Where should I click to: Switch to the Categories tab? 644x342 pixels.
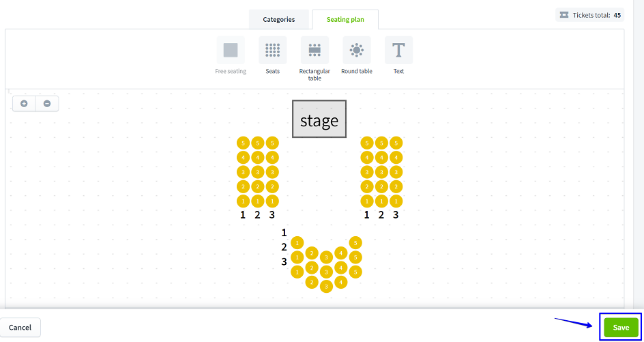[279, 19]
